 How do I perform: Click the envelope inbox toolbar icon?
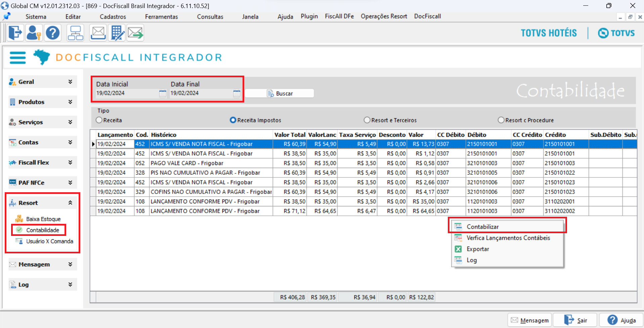coord(98,33)
